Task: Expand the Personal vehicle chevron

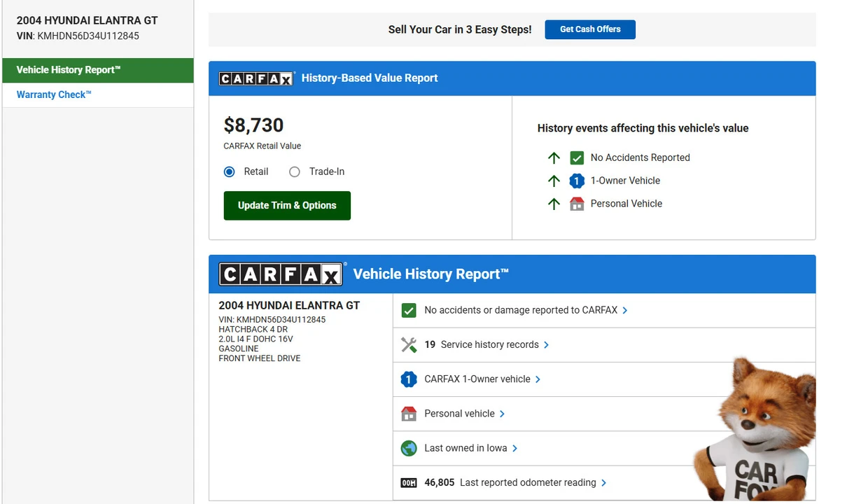Action: (x=503, y=414)
